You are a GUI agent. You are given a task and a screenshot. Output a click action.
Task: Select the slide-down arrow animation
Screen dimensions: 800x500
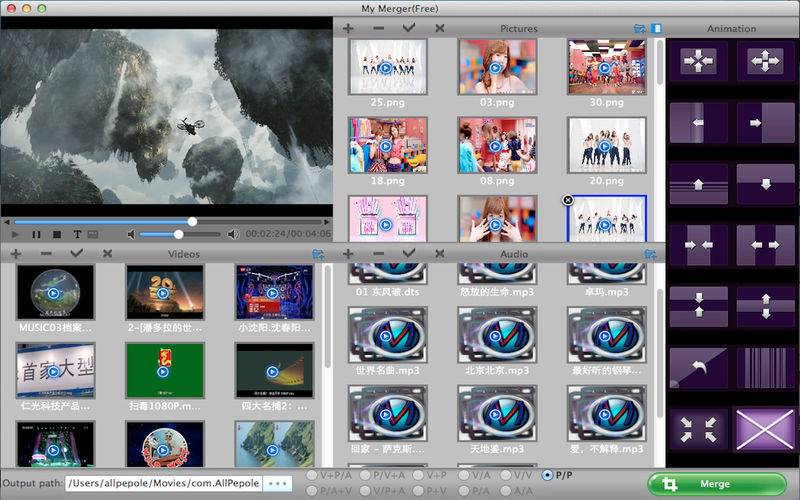tap(765, 184)
